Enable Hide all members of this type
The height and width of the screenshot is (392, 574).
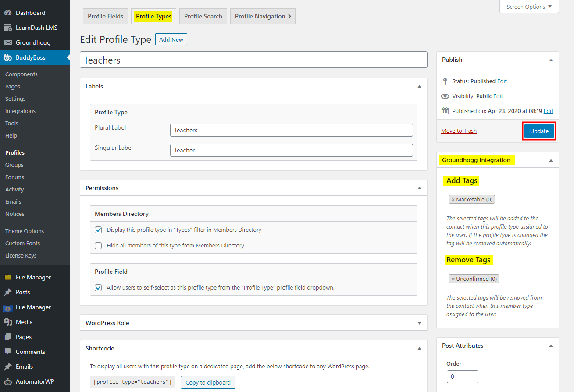(x=98, y=245)
